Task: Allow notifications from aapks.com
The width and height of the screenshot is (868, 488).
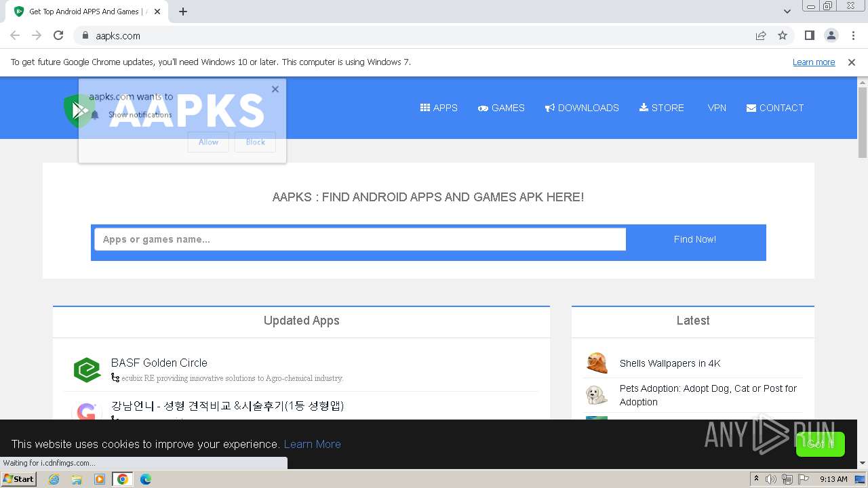Action: tap(208, 142)
